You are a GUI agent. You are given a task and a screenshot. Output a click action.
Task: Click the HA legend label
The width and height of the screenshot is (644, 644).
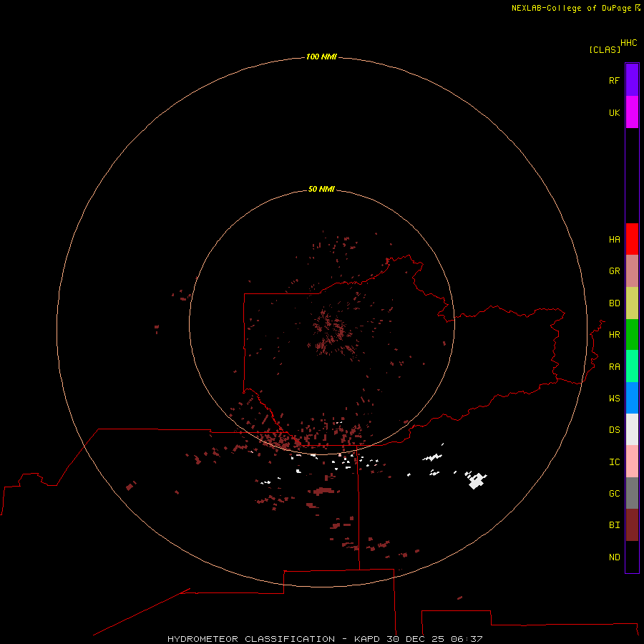(x=614, y=240)
